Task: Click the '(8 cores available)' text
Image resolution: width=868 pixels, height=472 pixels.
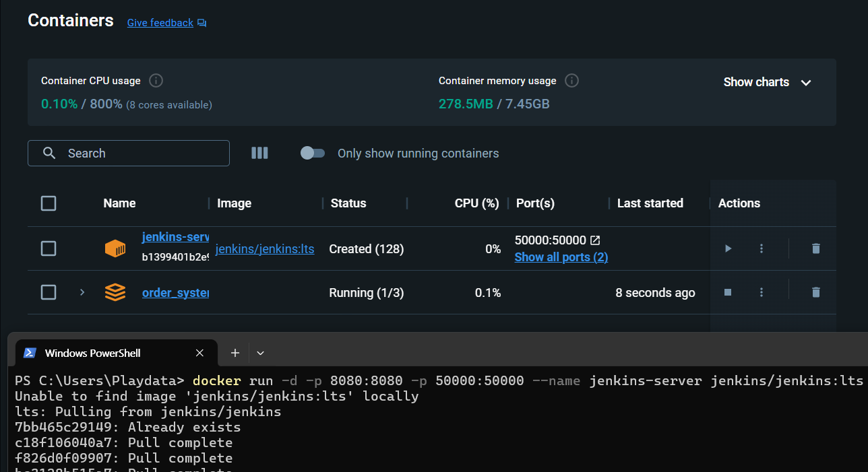Action: [169, 105]
